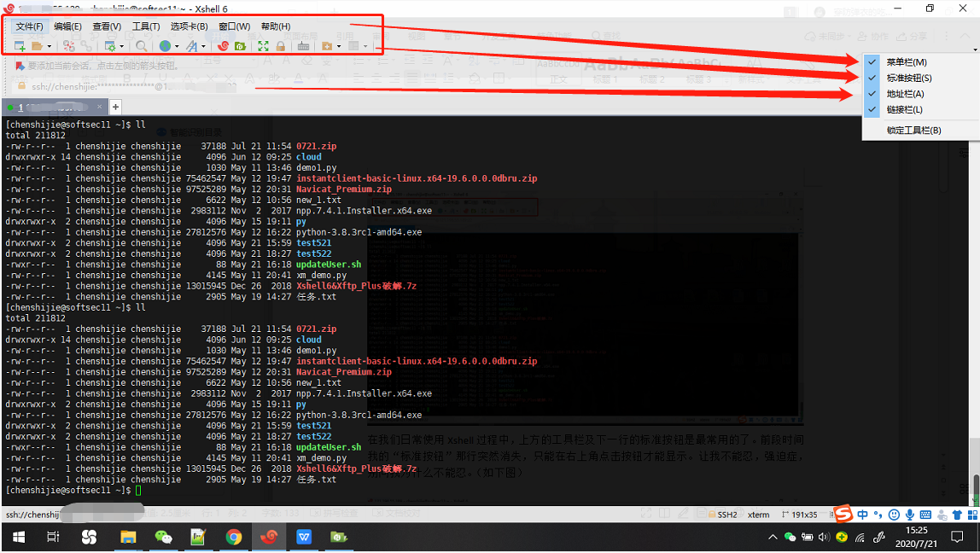Open File Explorer from the taskbar
Screen dimensions: 980x553
(128, 537)
